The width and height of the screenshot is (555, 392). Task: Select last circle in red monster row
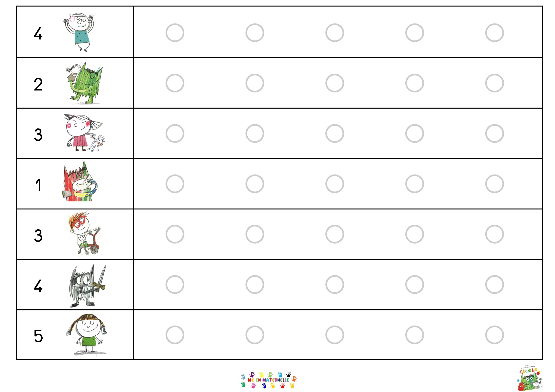(x=495, y=184)
